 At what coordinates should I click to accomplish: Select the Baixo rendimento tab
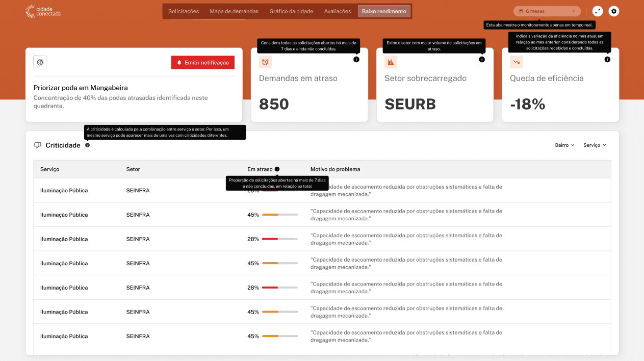click(384, 11)
